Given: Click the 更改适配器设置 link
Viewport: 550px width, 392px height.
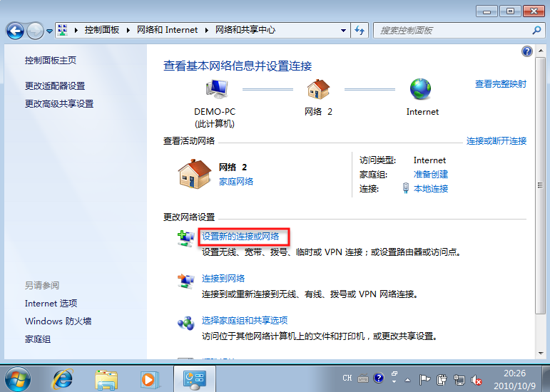Looking at the screenshot, I should (x=55, y=86).
